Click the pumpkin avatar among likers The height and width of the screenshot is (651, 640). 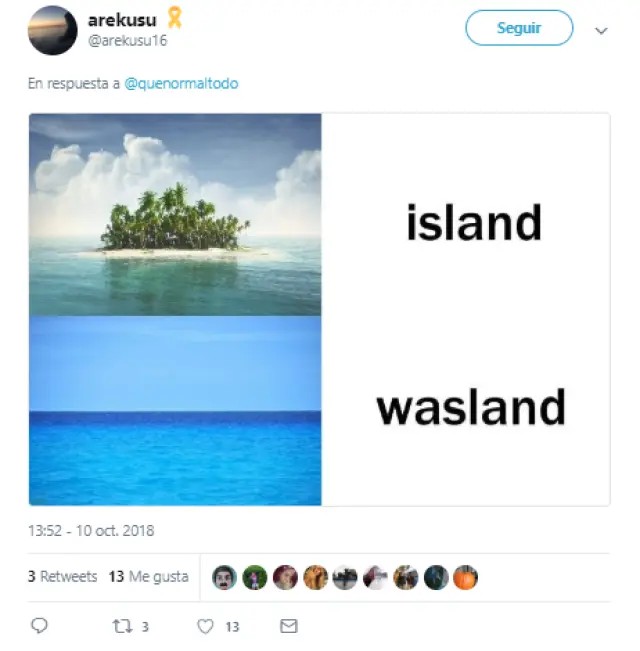pyautogui.click(x=466, y=577)
